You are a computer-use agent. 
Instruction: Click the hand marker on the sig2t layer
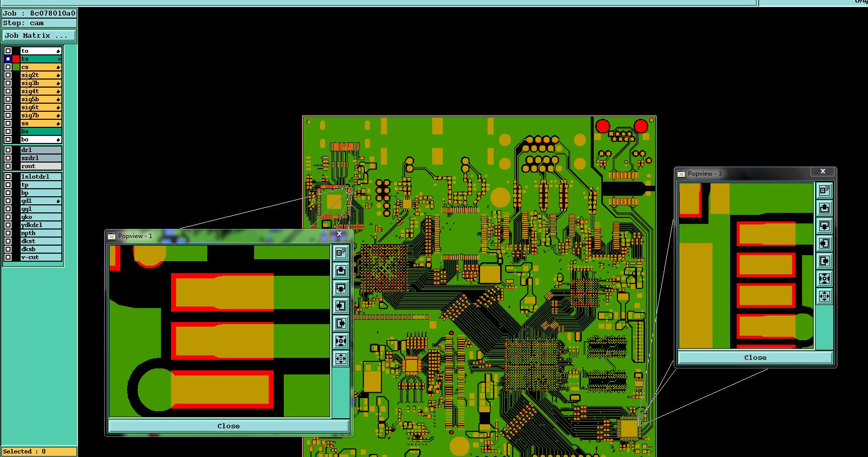click(58, 75)
